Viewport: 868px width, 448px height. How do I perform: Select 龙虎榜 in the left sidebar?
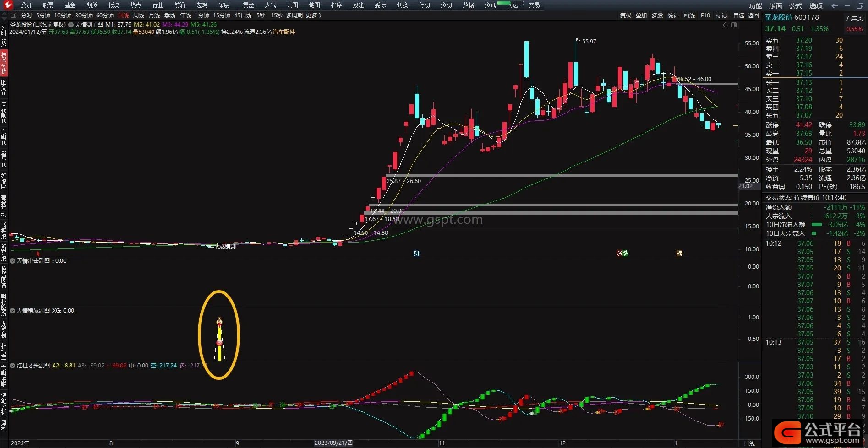[4, 329]
